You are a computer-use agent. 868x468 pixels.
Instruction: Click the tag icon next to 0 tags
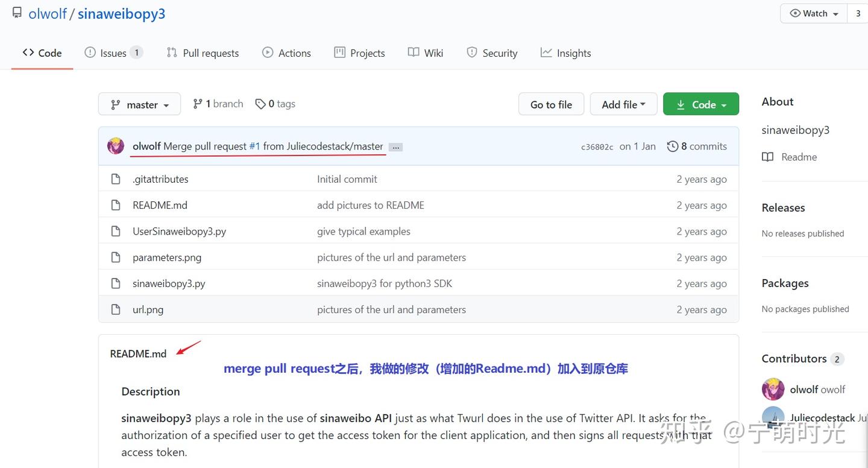(260, 103)
